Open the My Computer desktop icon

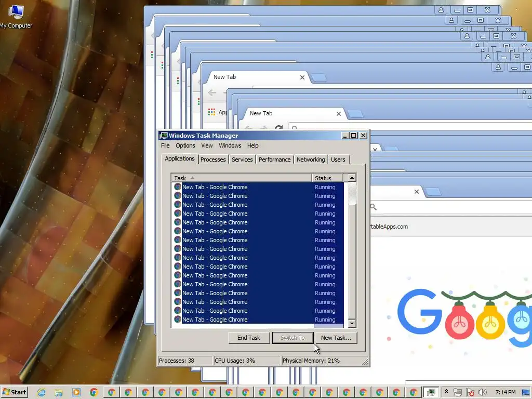pyautogui.click(x=16, y=16)
